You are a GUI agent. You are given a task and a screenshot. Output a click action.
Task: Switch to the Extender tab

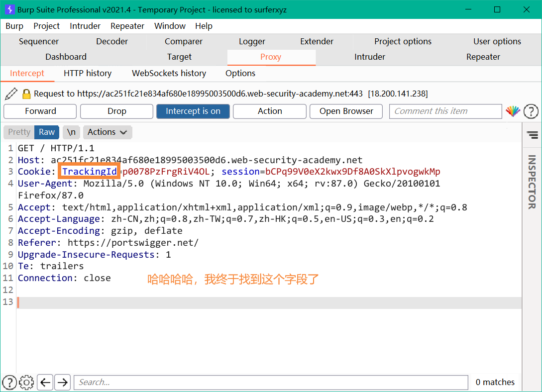click(317, 41)
